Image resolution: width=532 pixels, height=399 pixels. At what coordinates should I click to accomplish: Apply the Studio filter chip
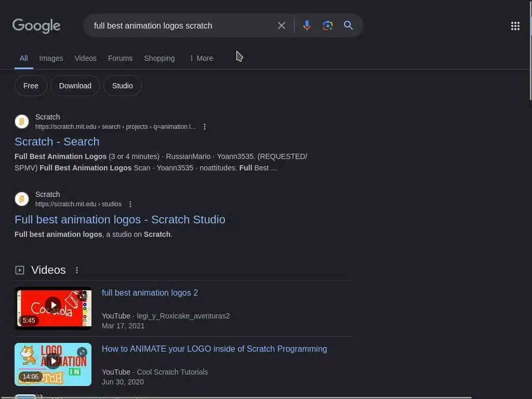tap(123, 86)
